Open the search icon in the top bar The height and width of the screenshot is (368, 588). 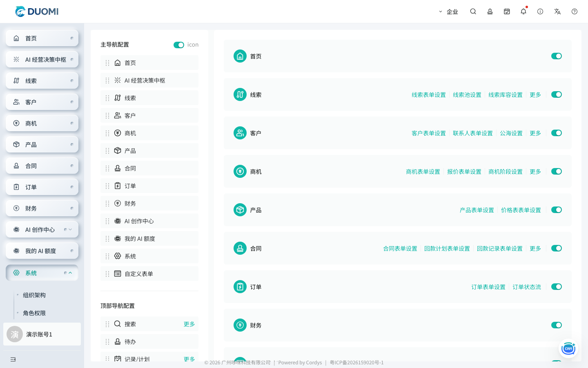coord(473,11)
